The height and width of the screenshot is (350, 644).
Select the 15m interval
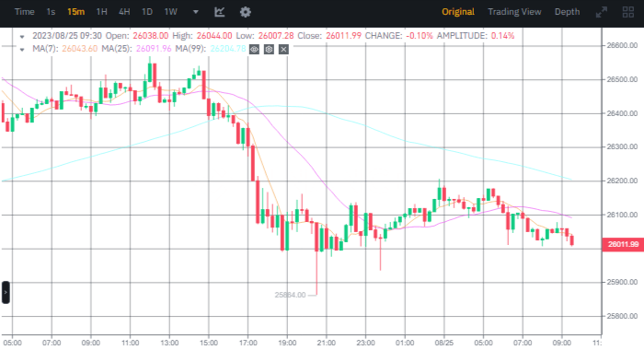coord(76,12)
